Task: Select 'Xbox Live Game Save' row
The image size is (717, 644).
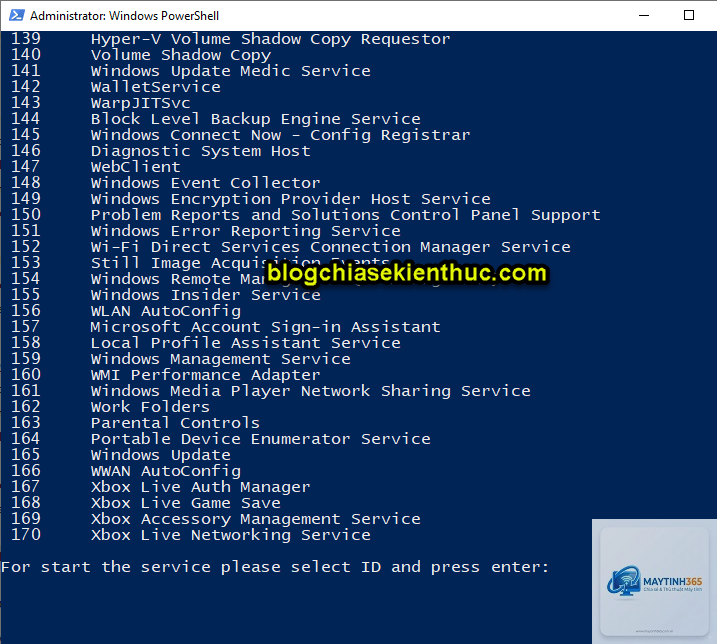Action: click(x=186, y=504)
